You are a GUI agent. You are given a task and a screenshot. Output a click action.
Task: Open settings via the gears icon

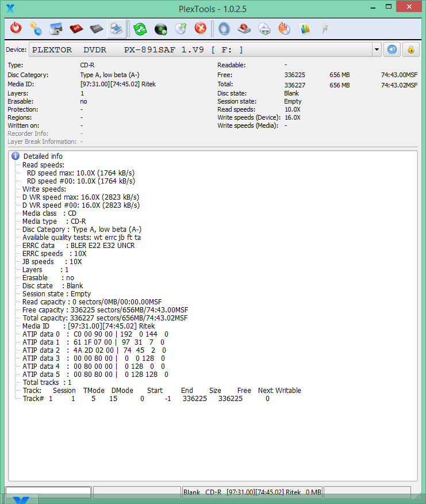36,29
